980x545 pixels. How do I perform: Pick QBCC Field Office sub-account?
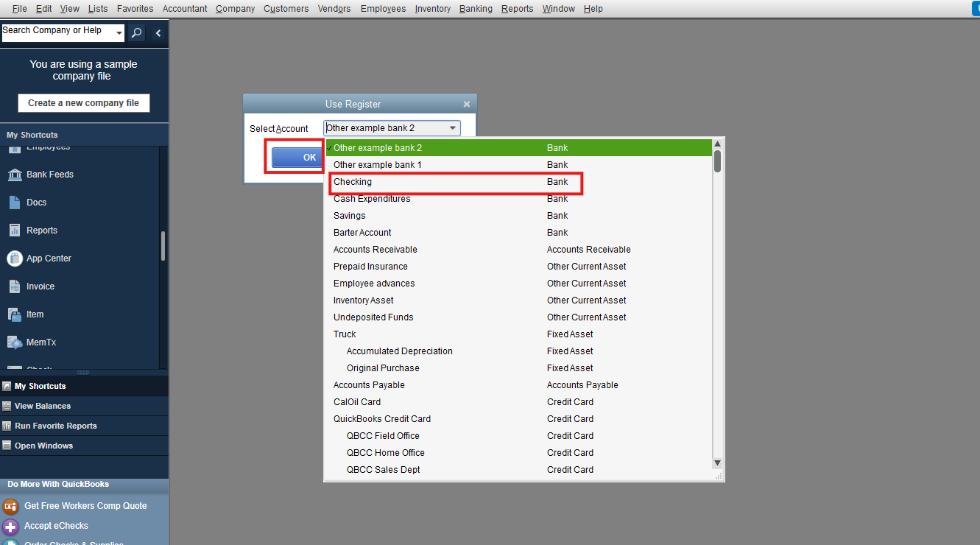tap(518, 436)
